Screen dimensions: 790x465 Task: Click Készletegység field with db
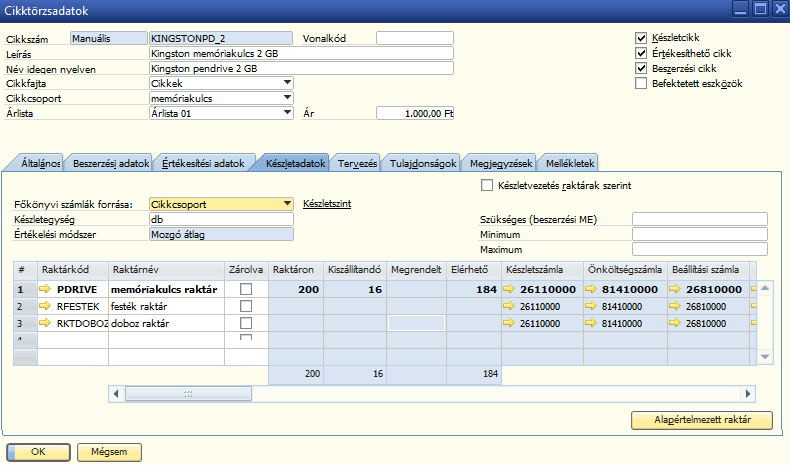pyautogui.click(x=221, y=219)
